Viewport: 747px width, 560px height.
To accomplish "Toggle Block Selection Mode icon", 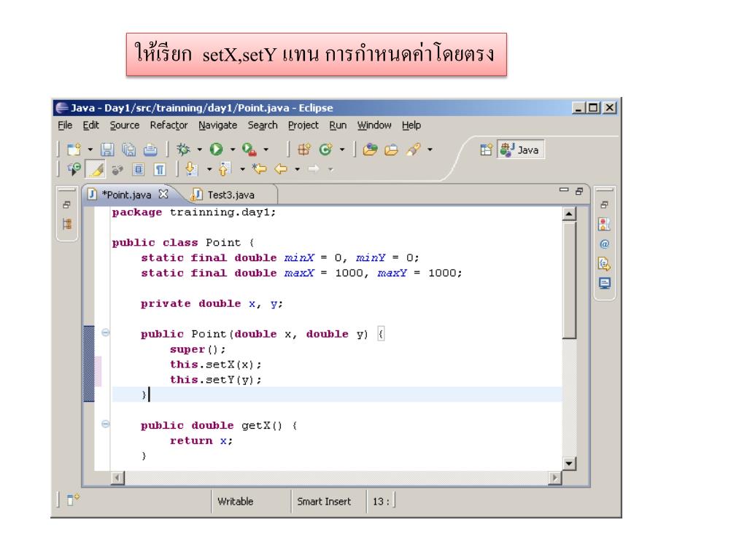I will tap(138, 169).
